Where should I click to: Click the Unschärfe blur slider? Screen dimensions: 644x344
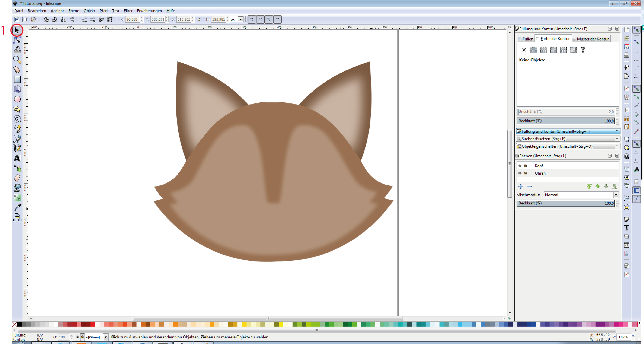click(566, 111)
